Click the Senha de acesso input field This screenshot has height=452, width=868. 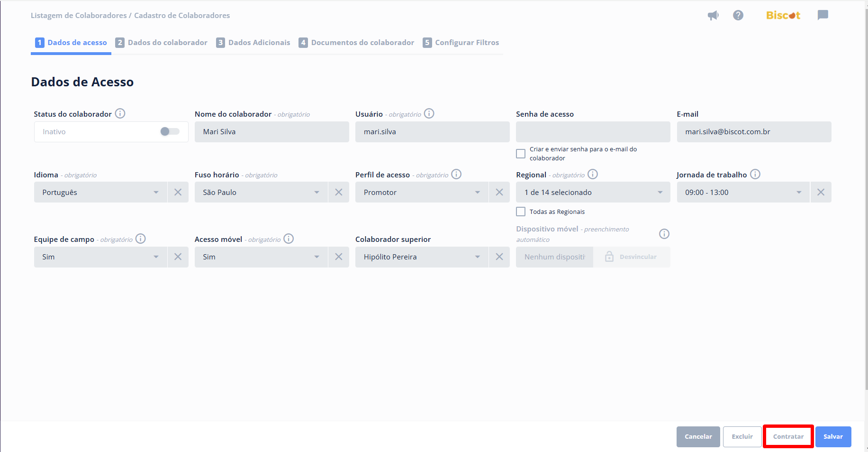point(593,132)
